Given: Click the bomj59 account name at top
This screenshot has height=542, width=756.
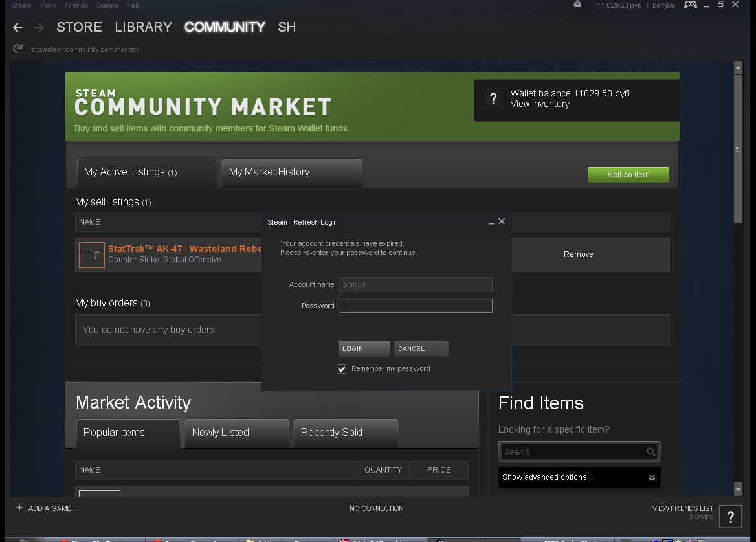Looking at the screenshot, I should 663,5.
